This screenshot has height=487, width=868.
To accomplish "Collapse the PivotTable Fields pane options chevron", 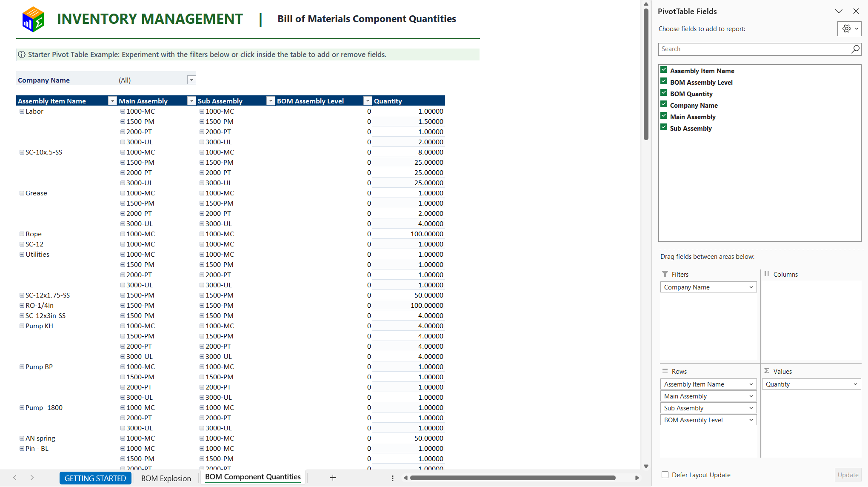I will (839, 11).
